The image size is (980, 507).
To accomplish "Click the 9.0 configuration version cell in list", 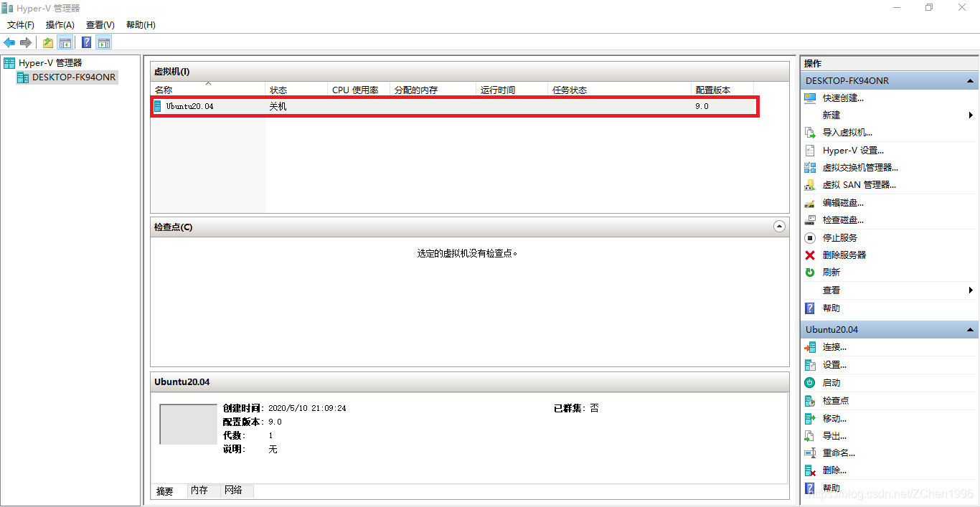I will [x=702, y=106].
